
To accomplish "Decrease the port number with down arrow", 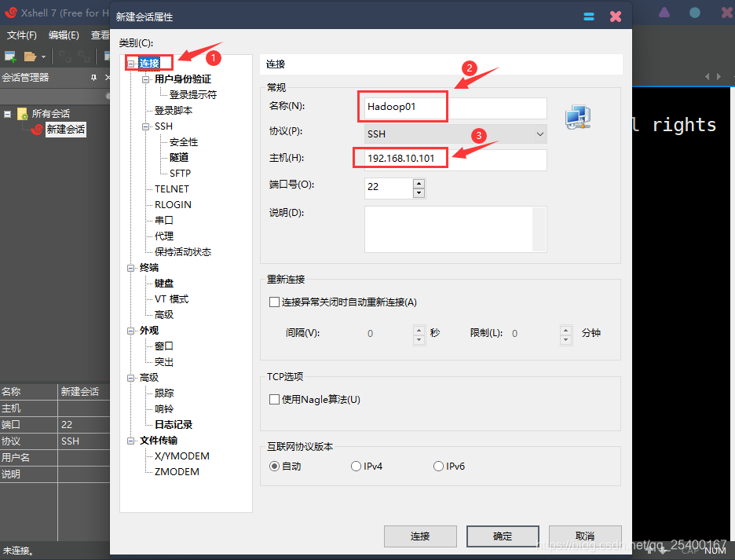I will 419,192.
